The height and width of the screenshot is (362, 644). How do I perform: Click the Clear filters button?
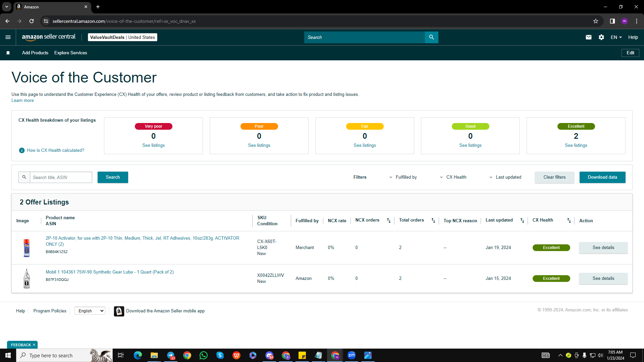554,177
